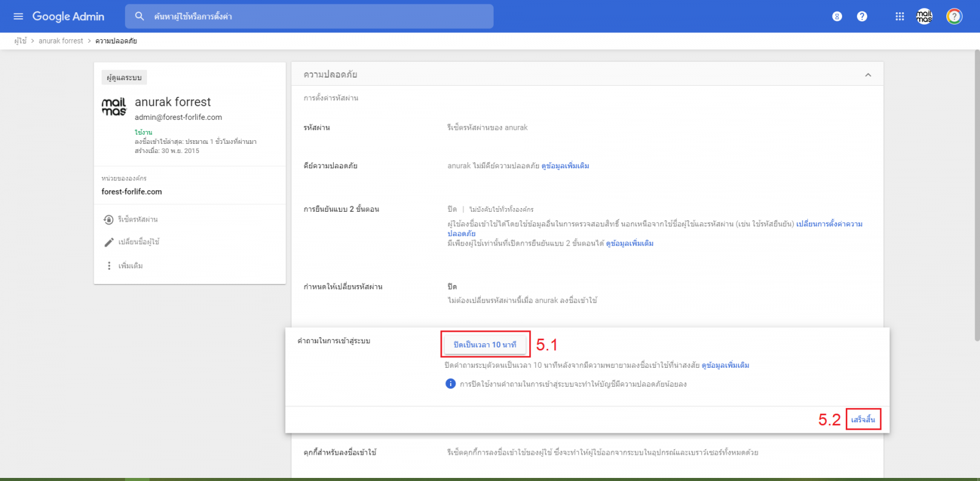This screenshot has height=481, width=980.
Task: Click the blue info icon
Action: [x=450, y=384]
